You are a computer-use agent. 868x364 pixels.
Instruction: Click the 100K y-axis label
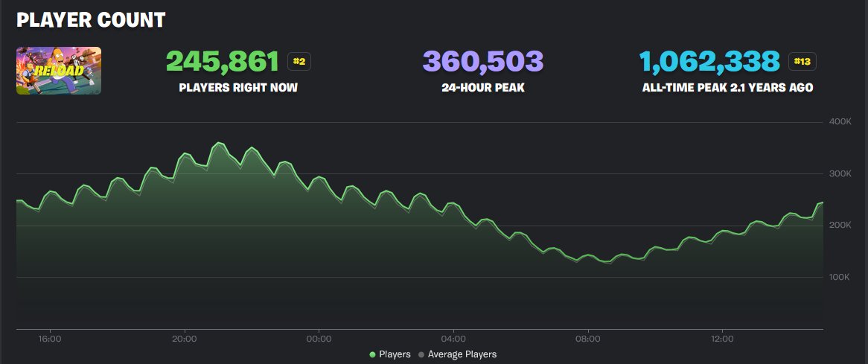tap(839, 277)
